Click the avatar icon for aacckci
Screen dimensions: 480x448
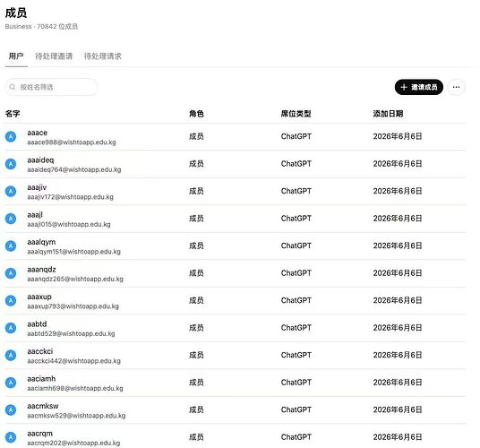[11, 355]
